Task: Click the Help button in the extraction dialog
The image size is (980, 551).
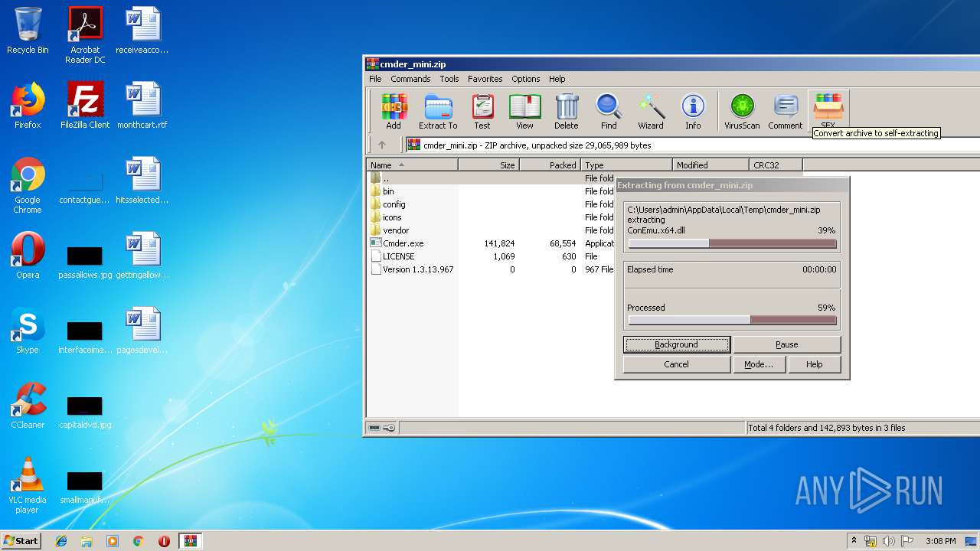Action: tap(815, 364)
